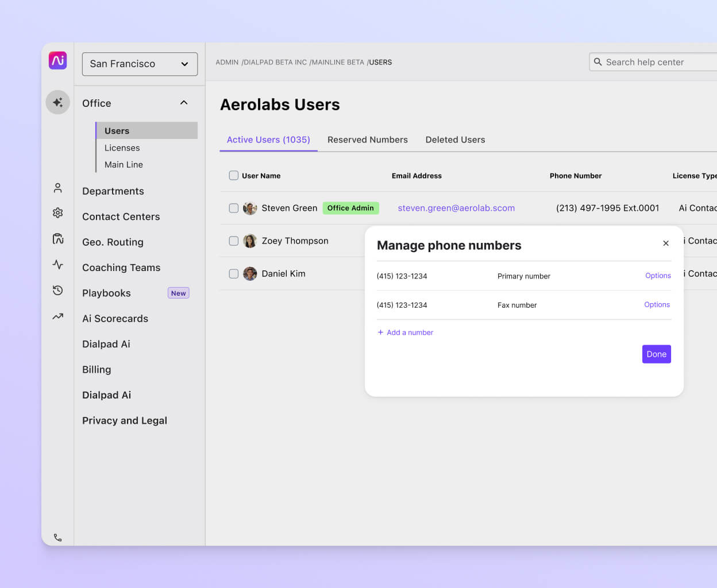The height and width of the screenshot is (588, 717).
Task: Select the sparkle assistant icon in the sidebar
Action: point(57,102)
